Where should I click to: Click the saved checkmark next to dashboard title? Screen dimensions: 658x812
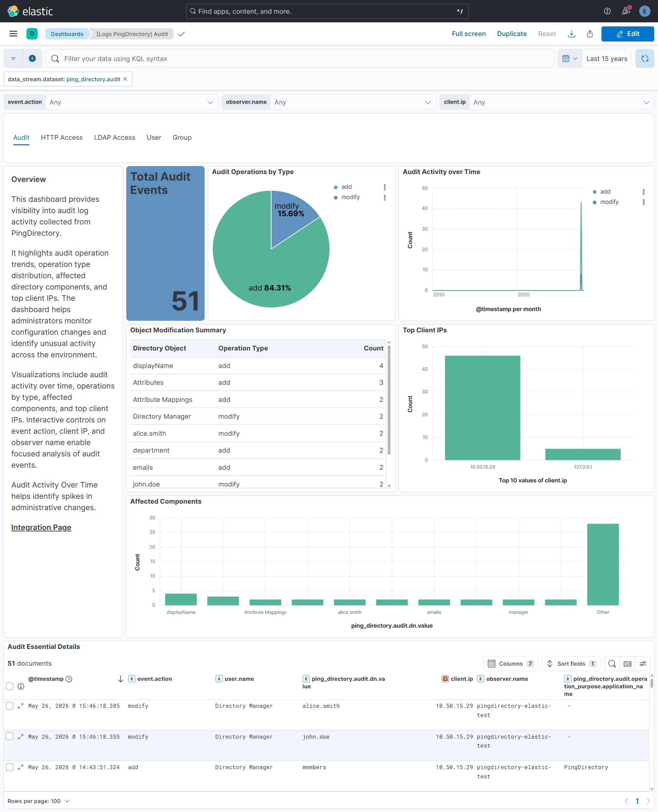[x=182, y=34]
